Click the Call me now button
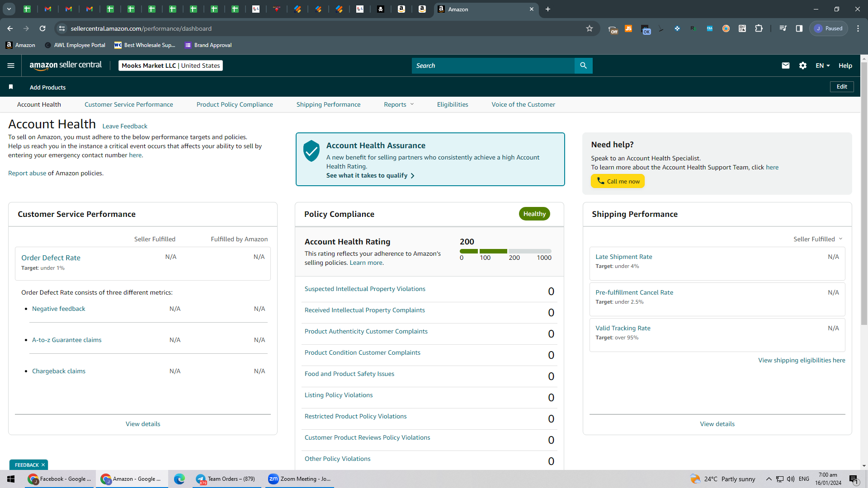 (x=618, y=181)
